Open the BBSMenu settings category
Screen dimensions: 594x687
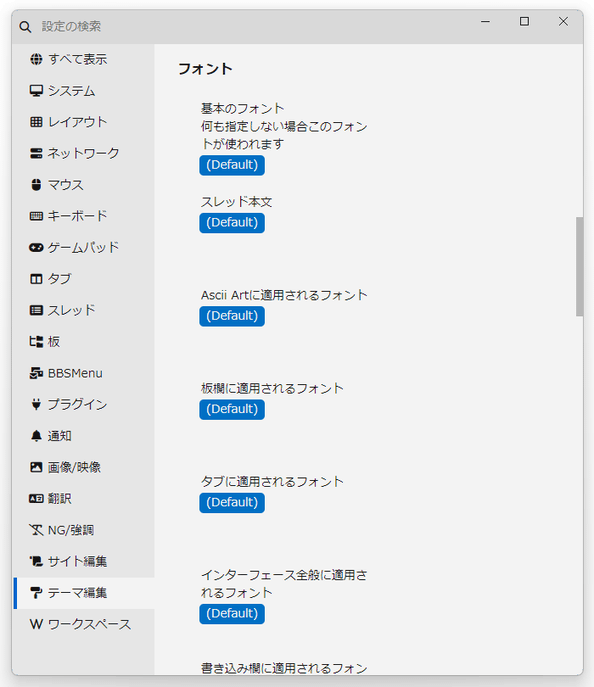point(84,373)
